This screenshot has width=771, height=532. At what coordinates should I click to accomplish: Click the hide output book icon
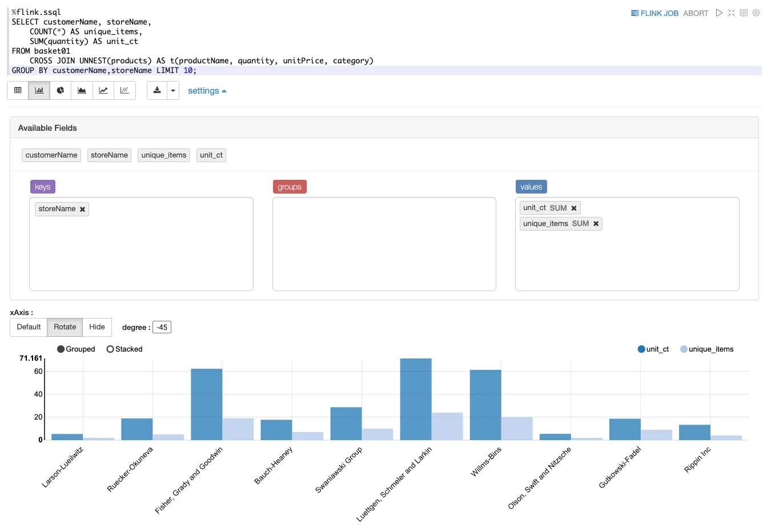(744, 13)
